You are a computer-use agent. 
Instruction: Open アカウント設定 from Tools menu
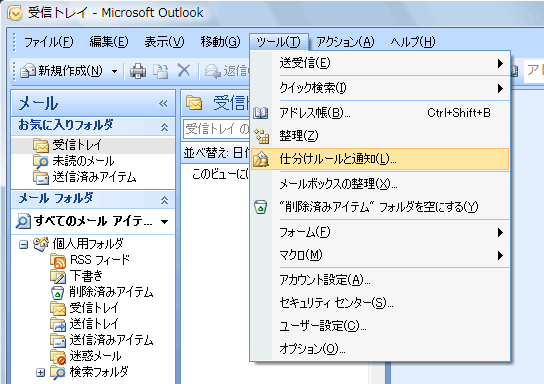[381, 280]
